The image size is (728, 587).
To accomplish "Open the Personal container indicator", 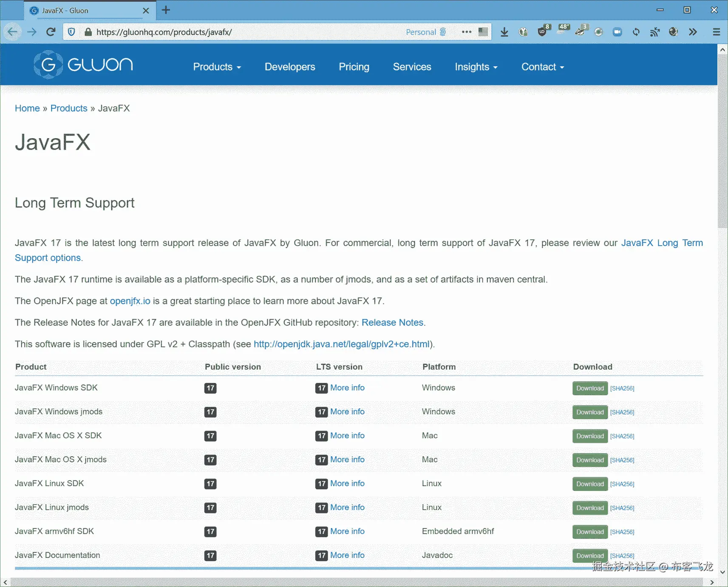I will [426, 32].
